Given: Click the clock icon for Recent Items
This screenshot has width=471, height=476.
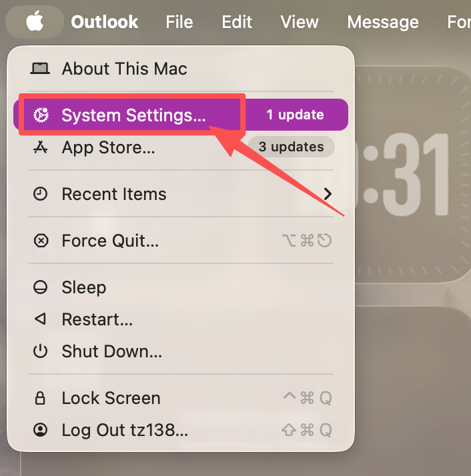Looking at the screenshot, I should click(x=40, y=194).
